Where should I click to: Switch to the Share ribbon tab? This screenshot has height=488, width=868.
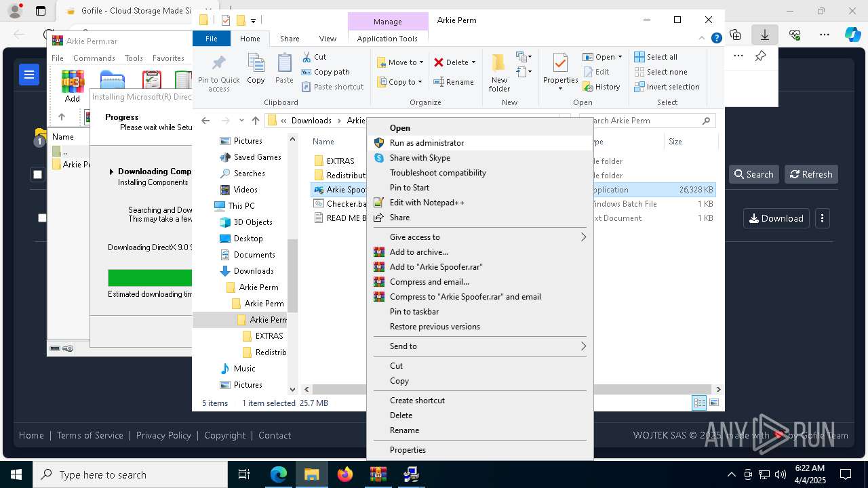290,39
